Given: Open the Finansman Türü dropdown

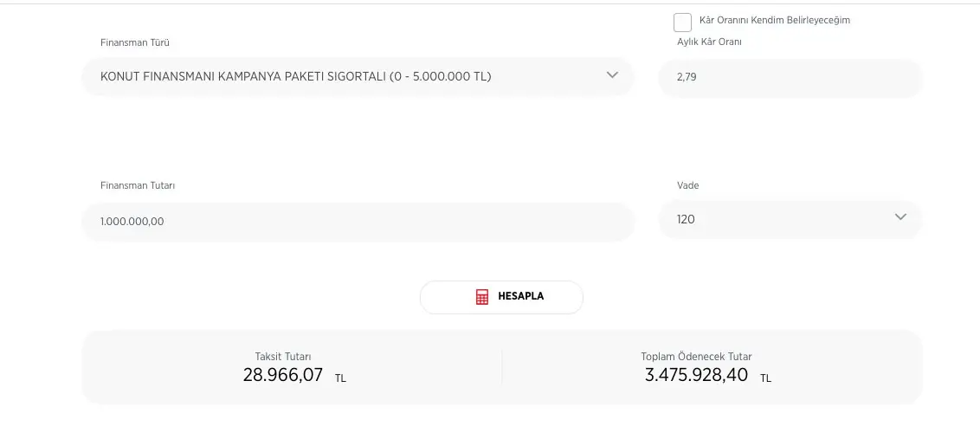Looking at the screenshot, I should (x=357, y=76).
